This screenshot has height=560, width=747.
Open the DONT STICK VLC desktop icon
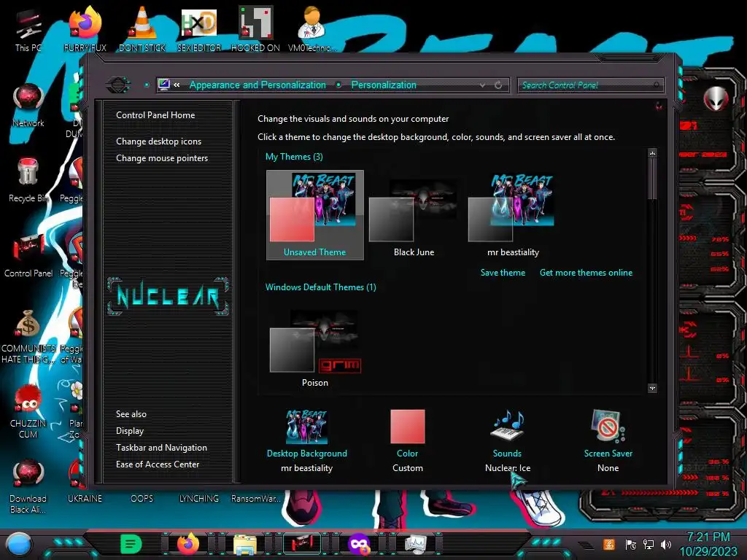click(x=142, y=29)
